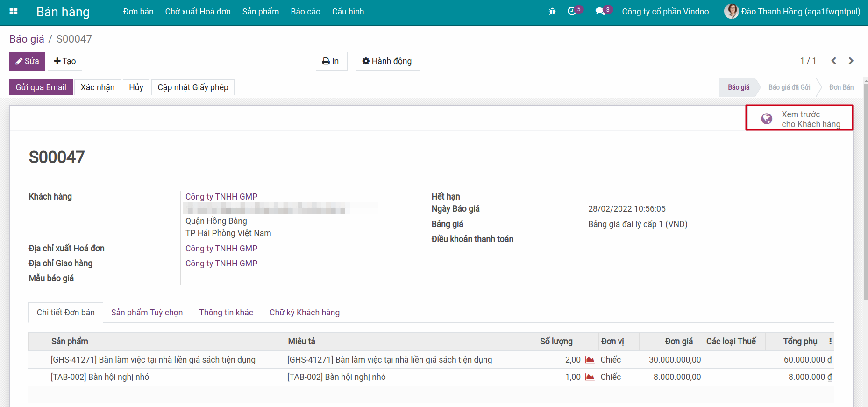Go back via Báo giá breadcrumb

pyautogui.click(x=27, y=39)
